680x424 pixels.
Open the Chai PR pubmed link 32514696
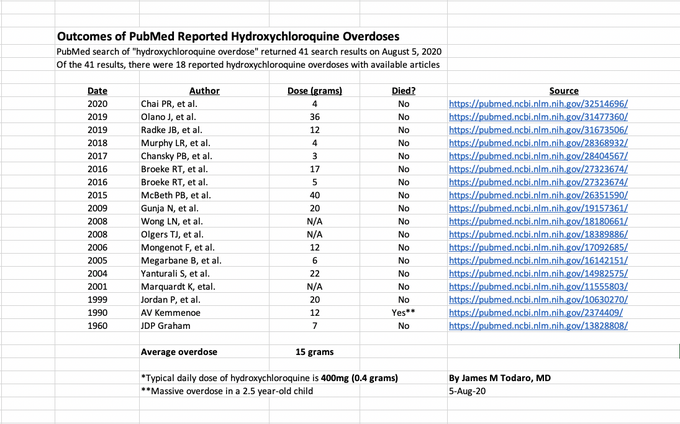[538, 104]
